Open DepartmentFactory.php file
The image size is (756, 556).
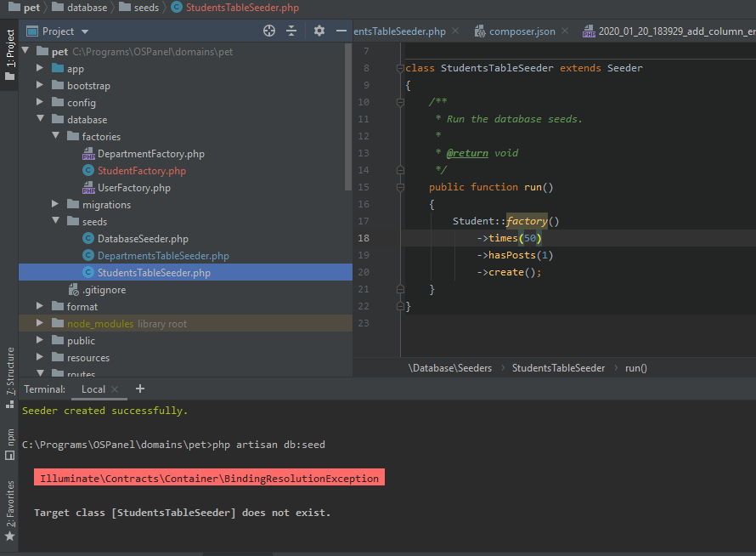tap(151, 154)
